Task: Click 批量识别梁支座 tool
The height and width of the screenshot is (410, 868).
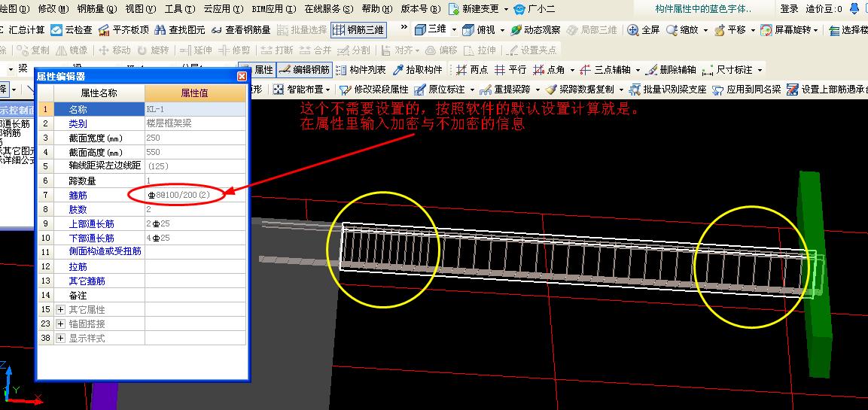Action: point(669,89)
